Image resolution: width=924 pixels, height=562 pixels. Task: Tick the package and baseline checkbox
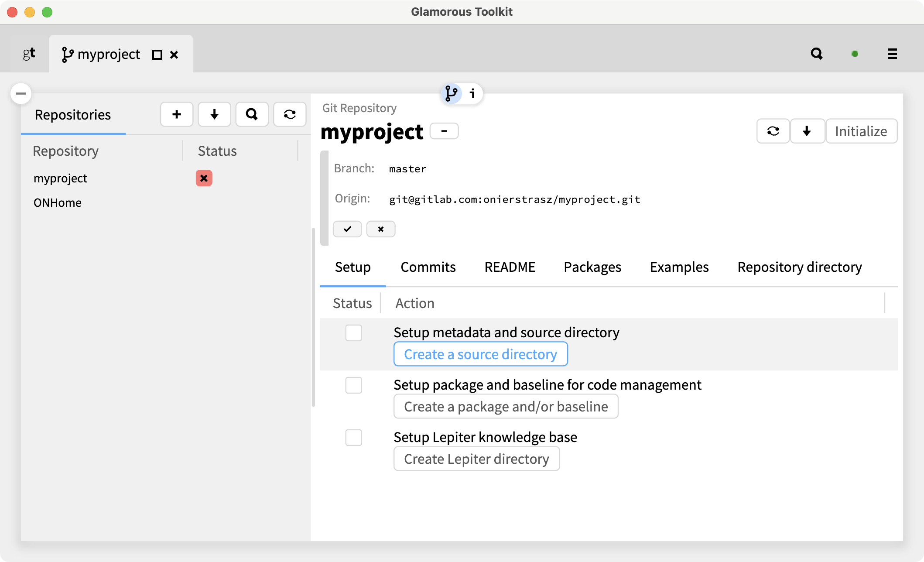pyautogui.click(x=354, y=385)
